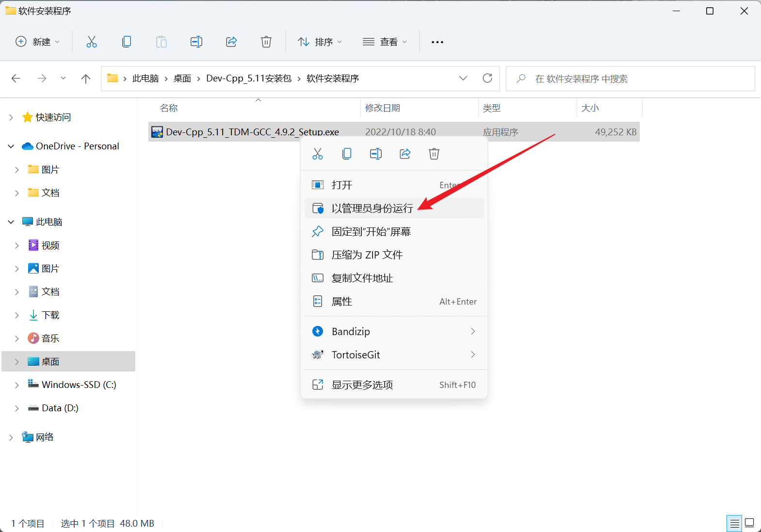
Task: Click the Copy icon in the top toolbar
Action: [x=127, y=42]
